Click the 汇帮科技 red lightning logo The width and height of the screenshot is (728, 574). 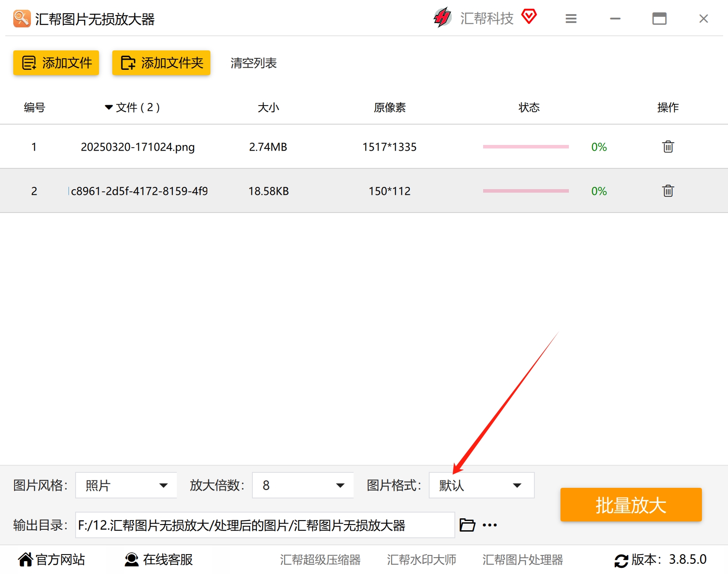click(x=442, y=18)
